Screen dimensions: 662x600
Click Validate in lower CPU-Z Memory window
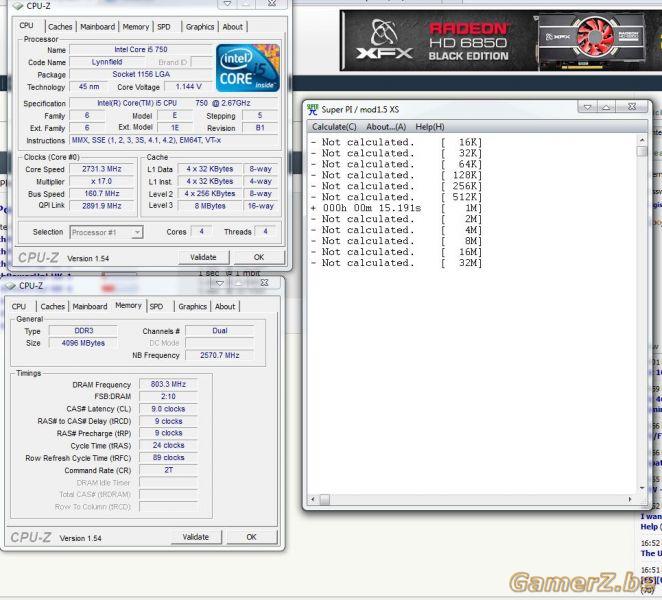195,537
